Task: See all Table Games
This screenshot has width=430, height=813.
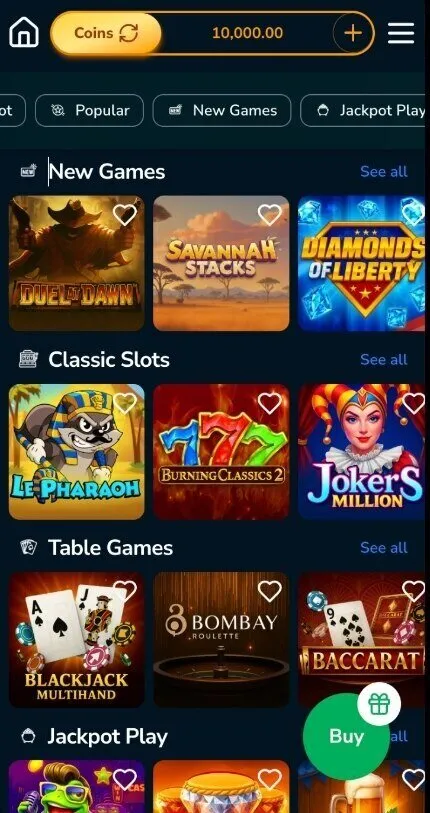Action: coord(384,548)
